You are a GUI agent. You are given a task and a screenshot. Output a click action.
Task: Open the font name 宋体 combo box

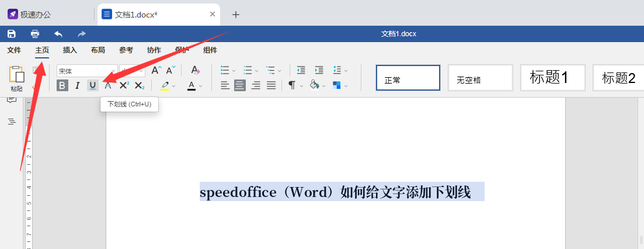pyautogui.click(x=87, y=71)
